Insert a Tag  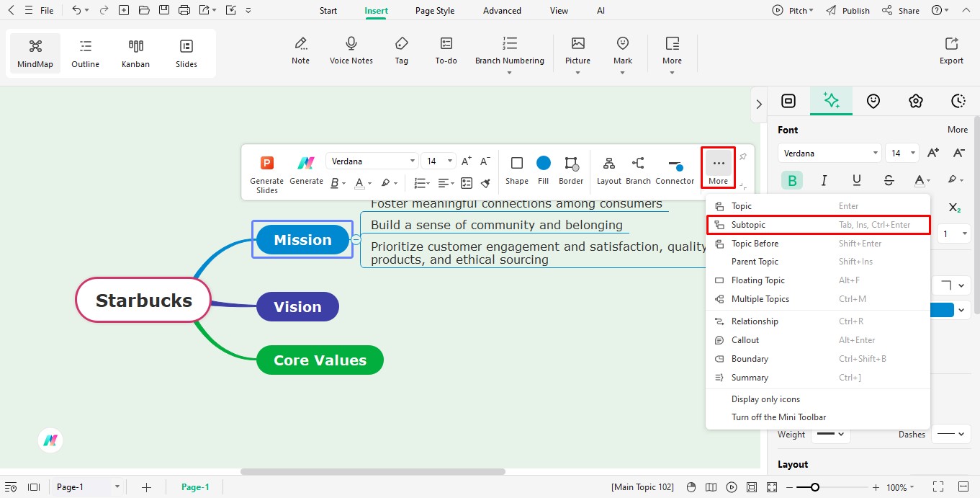(402, 50)
